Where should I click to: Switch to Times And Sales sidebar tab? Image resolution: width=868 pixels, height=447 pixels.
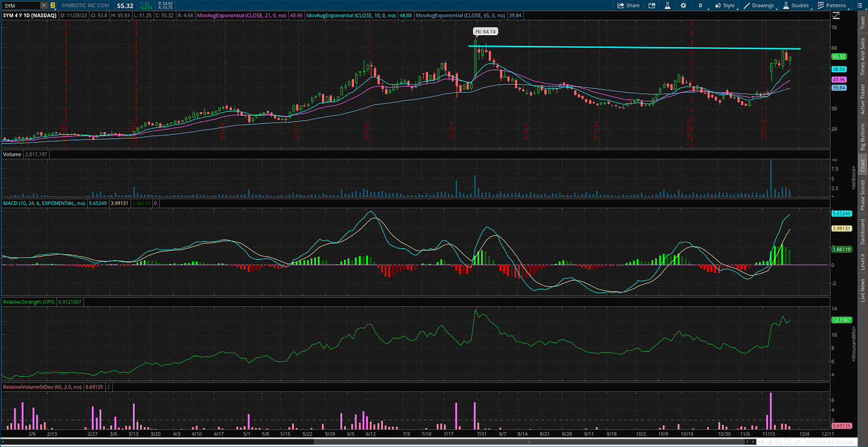(x=862, y=57)
